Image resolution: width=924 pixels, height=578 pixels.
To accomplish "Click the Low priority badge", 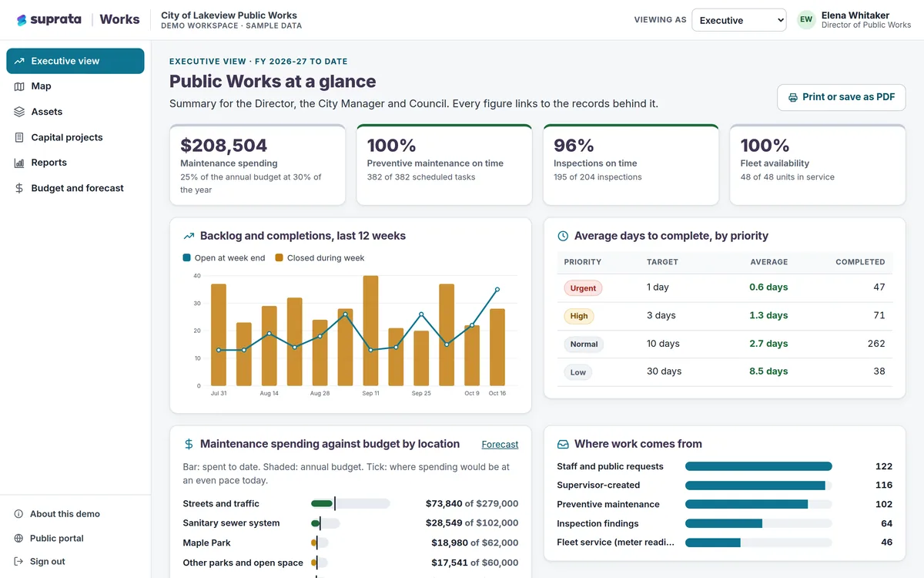I will 577,372.
